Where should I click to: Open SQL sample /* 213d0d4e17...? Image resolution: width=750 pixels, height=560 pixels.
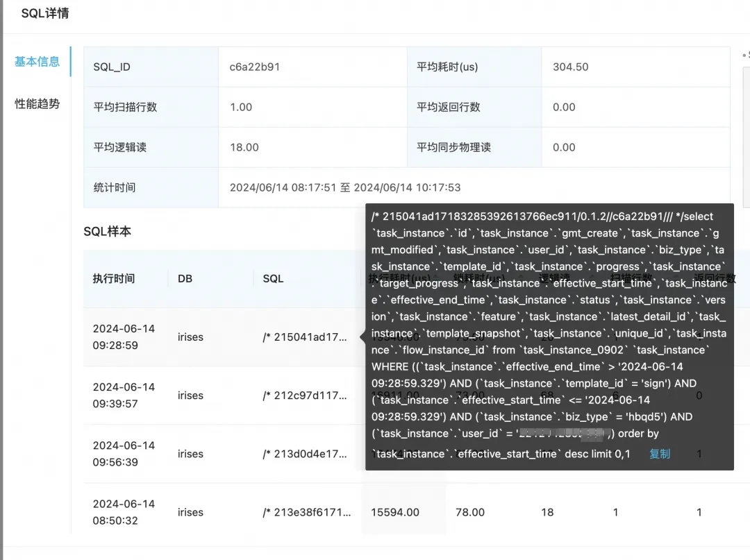(x=305, y=454)
